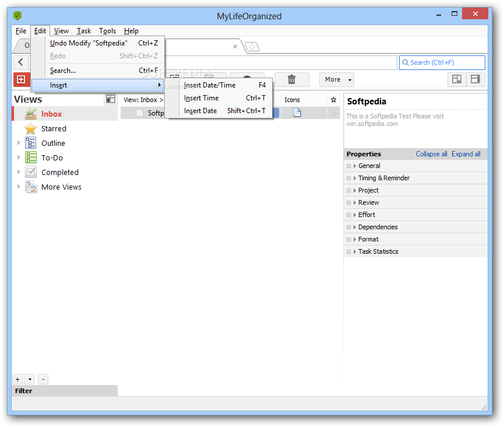Click the To-Do list icon

30,157
